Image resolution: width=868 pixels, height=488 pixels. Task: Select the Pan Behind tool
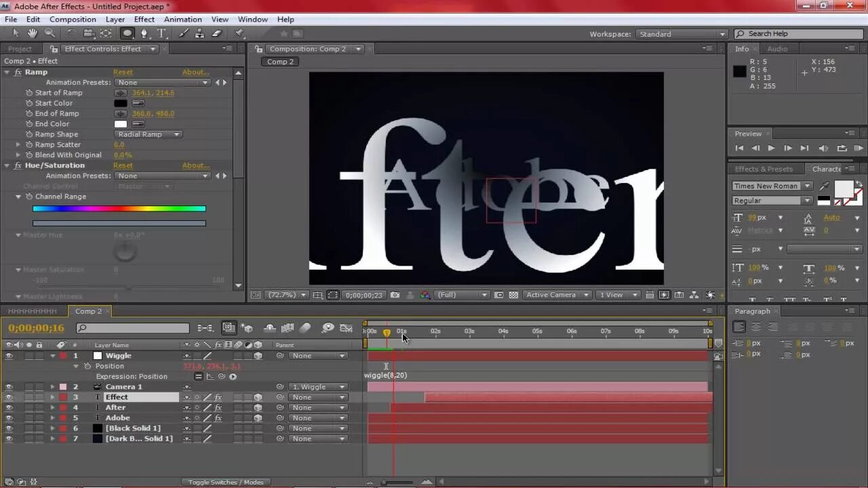pyautogui.click(x=106, y=33)
